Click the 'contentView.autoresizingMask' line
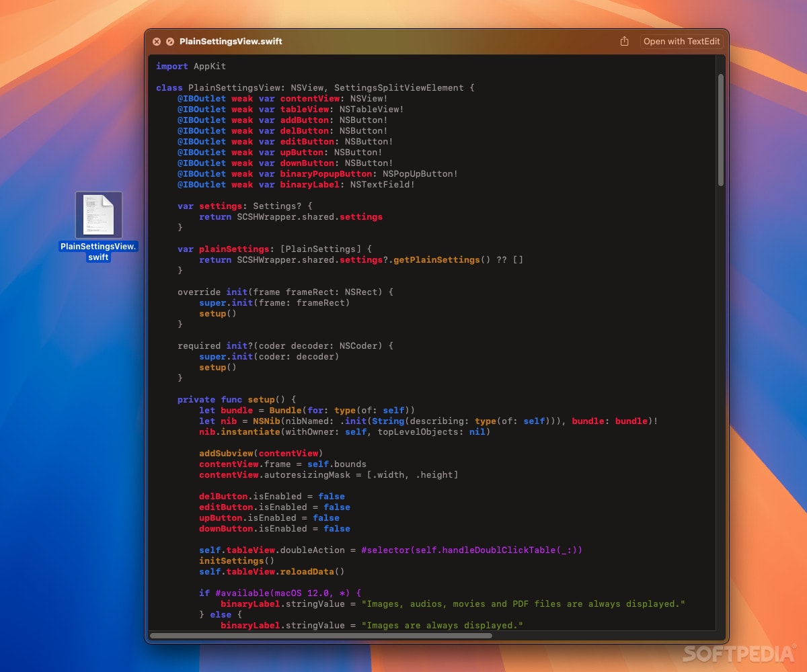Viewport: 807px width, 672px height. pos(328,475)
